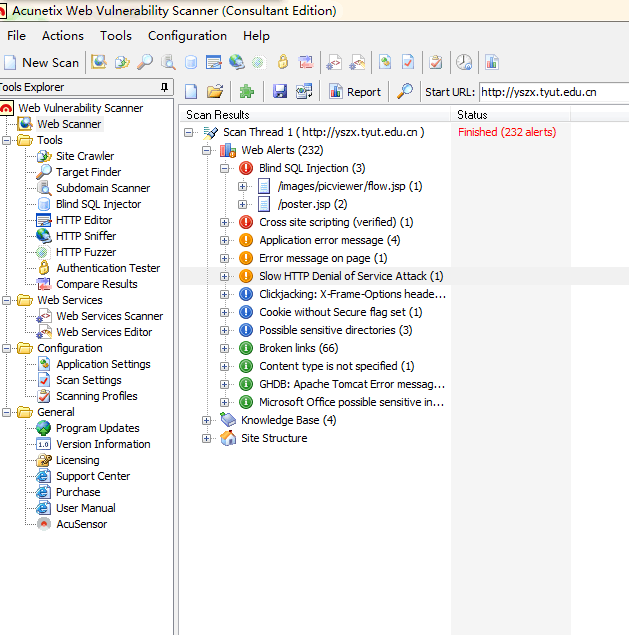This screenshot has height=635, width=629.
Task: Click into the Start URL field
Action: pos(554,92)
